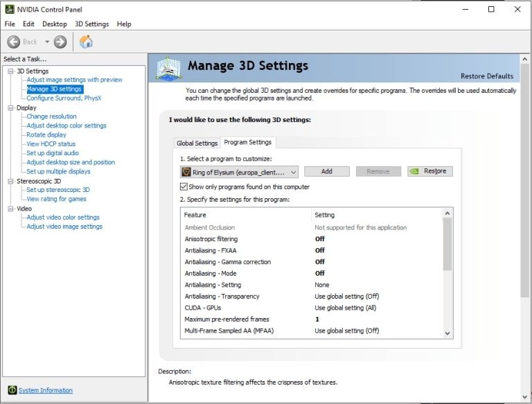This screenshot has width=532, height=404.
Task: Open Set up digital audio
Action: coord(53,153)
